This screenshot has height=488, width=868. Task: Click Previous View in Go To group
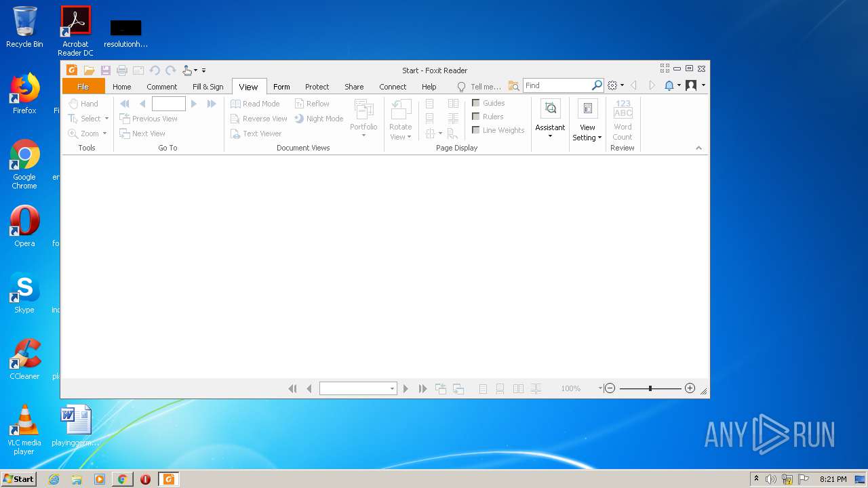149,119
